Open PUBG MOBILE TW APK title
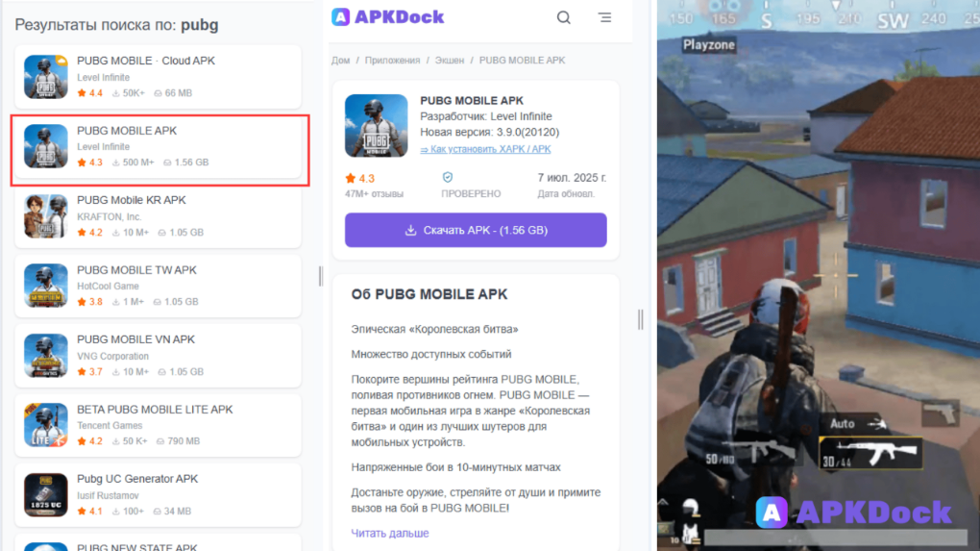Image resolution: width=980 pixels, height=551 pixels. pyautogui.click(x=136, y=270)
